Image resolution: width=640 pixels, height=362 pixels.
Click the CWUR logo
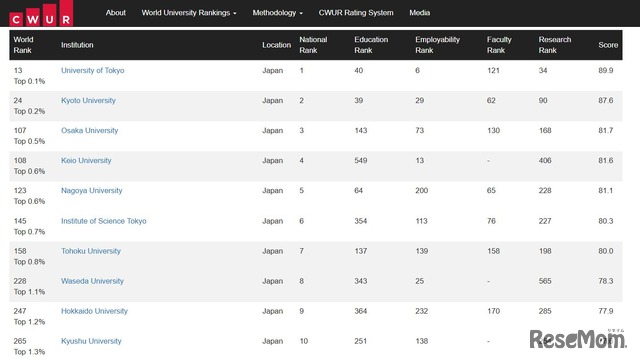coord(41,13)
